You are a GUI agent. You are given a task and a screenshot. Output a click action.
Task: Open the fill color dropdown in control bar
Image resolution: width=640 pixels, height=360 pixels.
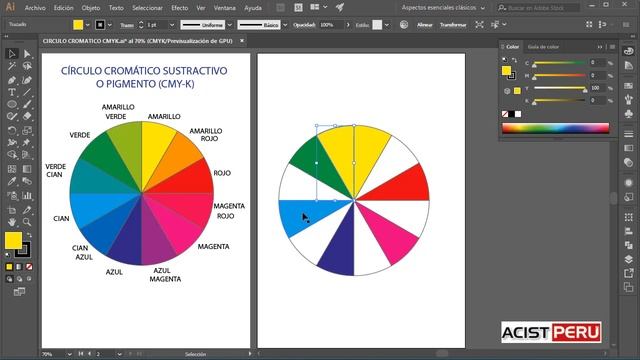tap(87, 25)
